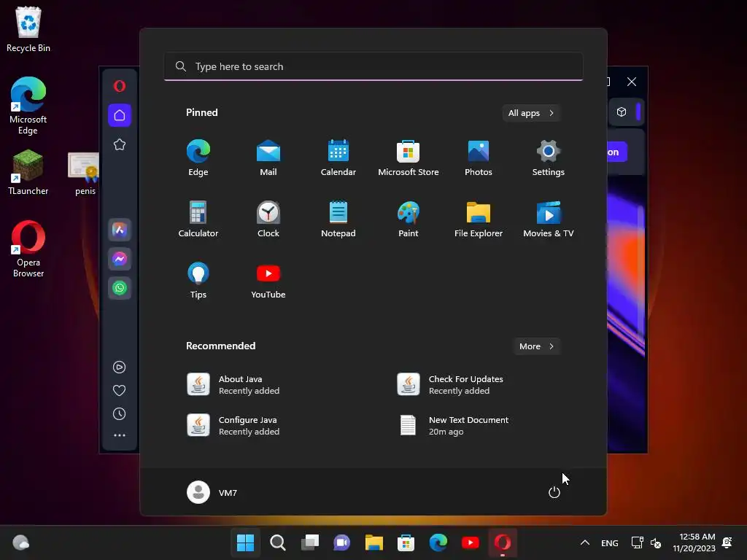Open the VM7 user account menu
The height and width of the screenshot is (560, 747).
point(212,492)
